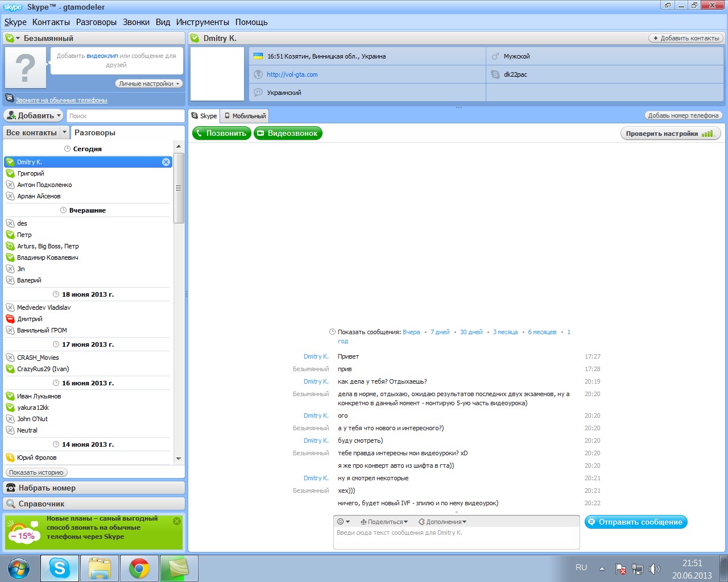Click the volume speaker tray icon
The height and width of the screenshot is (582, 728).
[x=655, y=568]
